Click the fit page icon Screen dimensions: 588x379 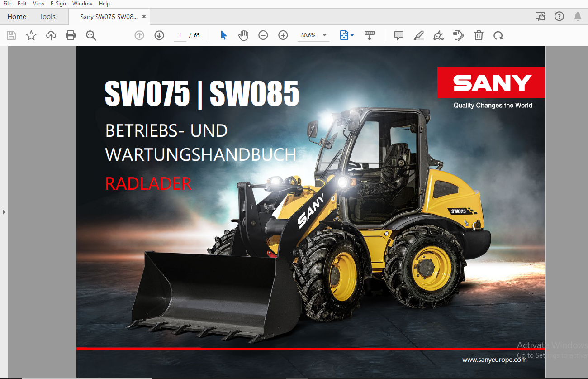344,35
